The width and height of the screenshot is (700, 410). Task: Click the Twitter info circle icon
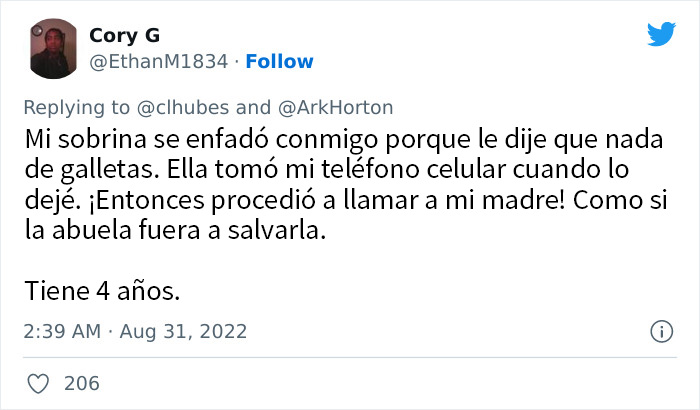(x=662, y=331)
